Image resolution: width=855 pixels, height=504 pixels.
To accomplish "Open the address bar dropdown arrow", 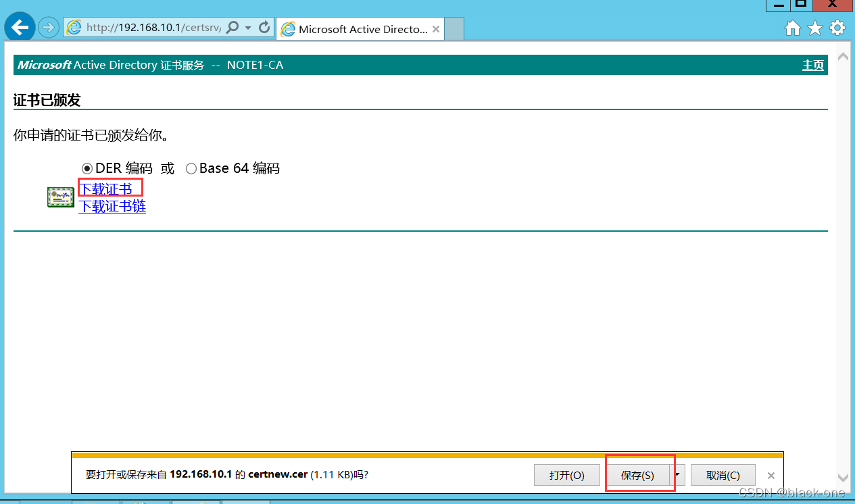I will 248,28.
